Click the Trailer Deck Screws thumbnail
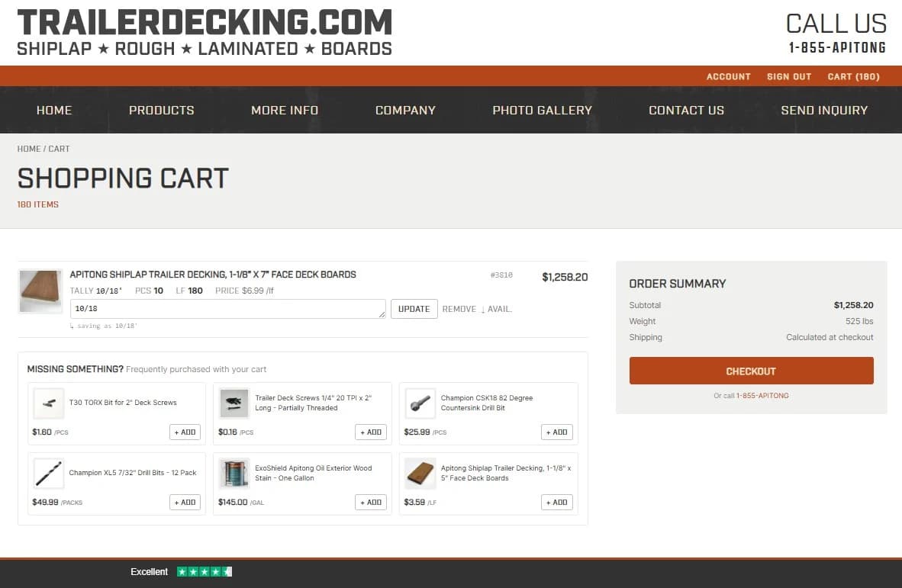Image resolution: width=902 pixels, height=588 pixels. pos(234,403)
